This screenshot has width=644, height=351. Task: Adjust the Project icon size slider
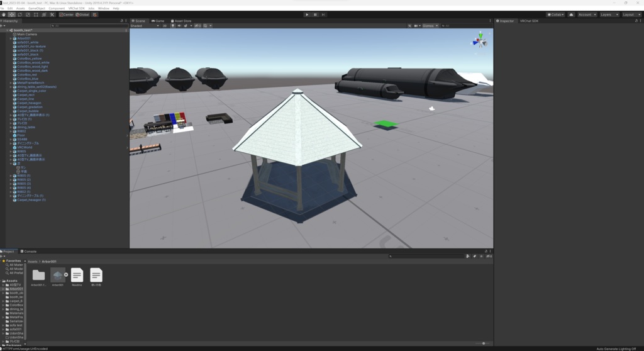[483, 343]
